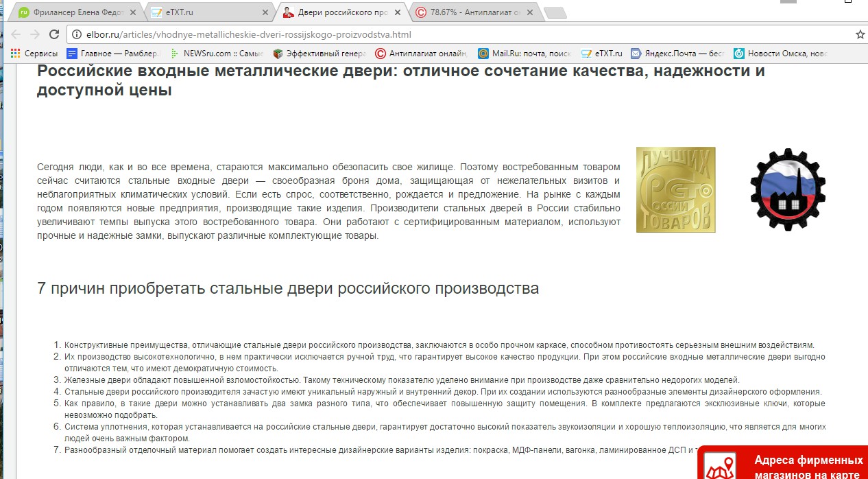Open the Mail.Ru почта bookmark
This screenshot has height=479, width=868.
[x=525, y=54]
